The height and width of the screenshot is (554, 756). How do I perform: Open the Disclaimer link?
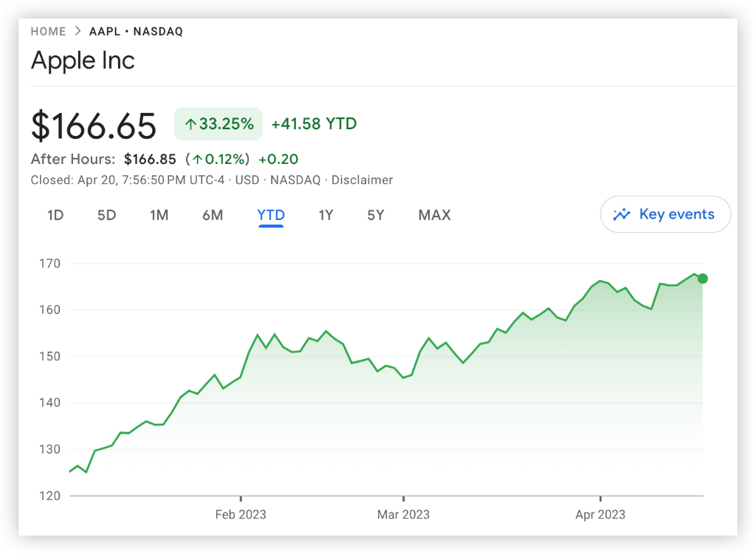[x=362, y=180]
